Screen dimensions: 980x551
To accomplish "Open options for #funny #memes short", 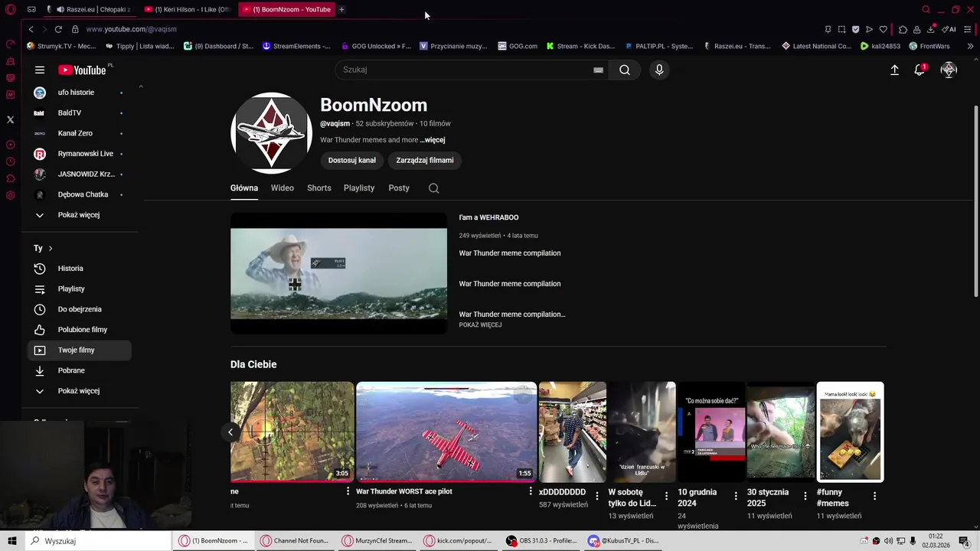I will [874, 496].
